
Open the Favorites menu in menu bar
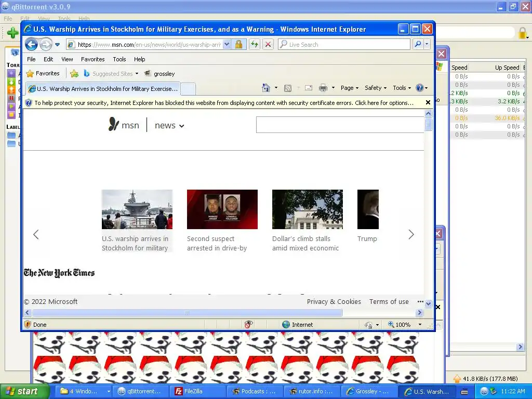pos(92,59)
